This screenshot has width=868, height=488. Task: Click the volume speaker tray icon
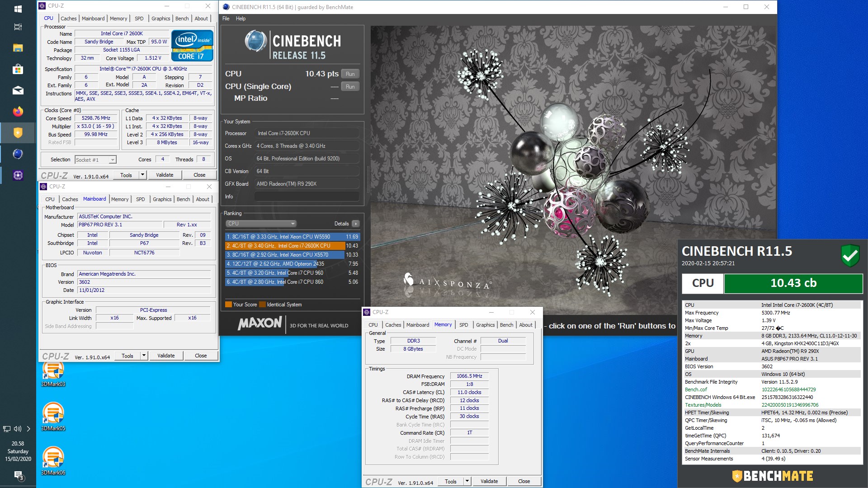(18, 429)
